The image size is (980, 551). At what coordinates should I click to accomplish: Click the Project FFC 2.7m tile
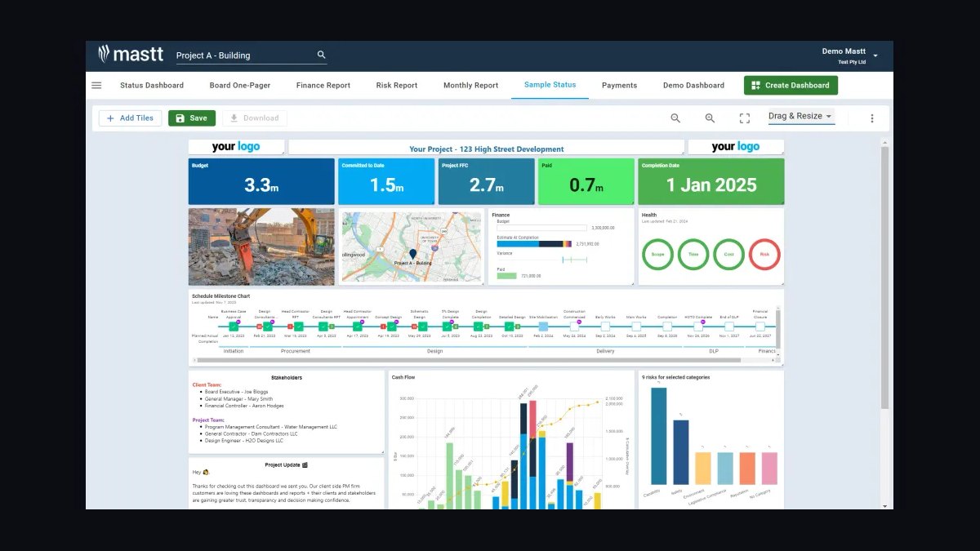[x=486, y=181]
